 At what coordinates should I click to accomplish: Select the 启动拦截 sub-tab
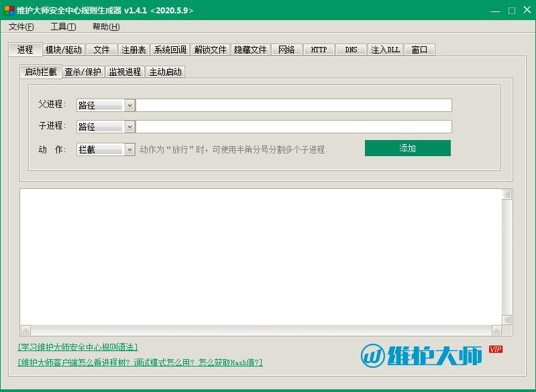pos(41,72)
